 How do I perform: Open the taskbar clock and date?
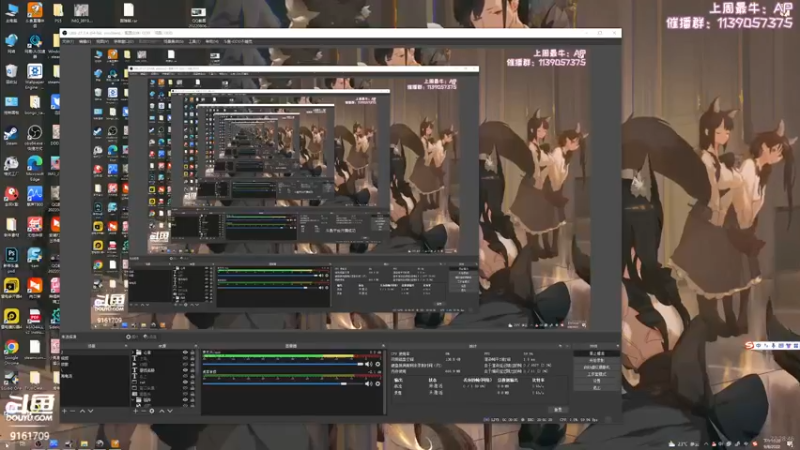[x=773, y=442]
